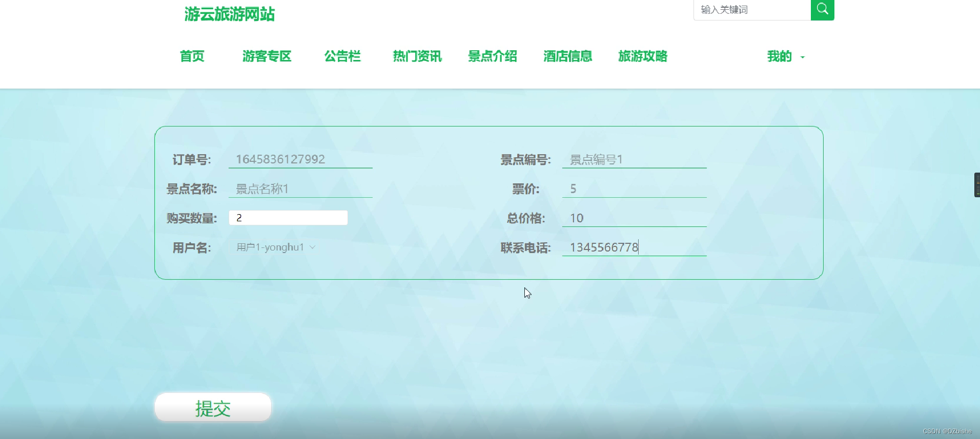Click the 景点名称 input field
This screenshot has width=980, height=439.
tap(300, 189)
